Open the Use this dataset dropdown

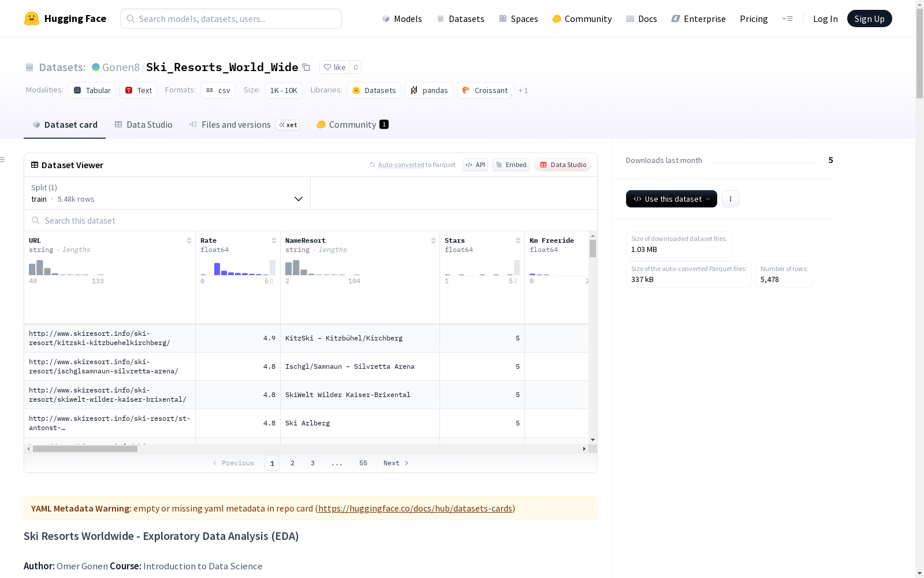tap(672, 199)
